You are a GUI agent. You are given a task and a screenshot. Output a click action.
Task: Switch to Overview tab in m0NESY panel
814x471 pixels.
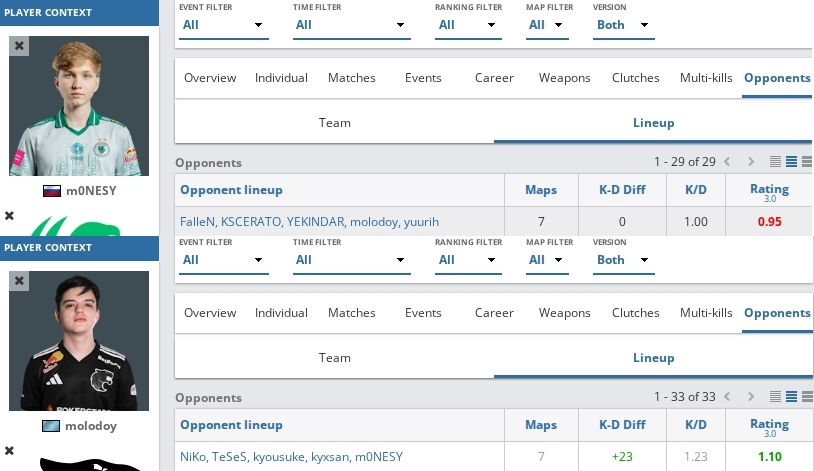[210, 78]
